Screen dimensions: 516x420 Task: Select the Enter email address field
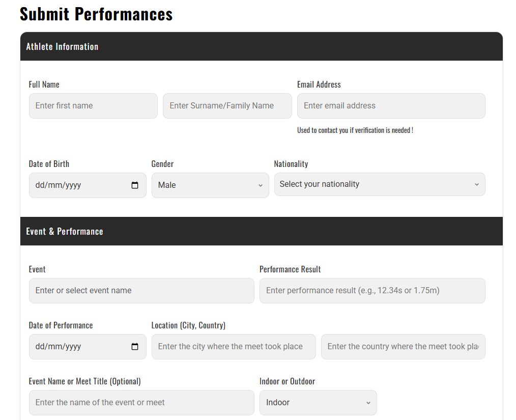(391, 106)
